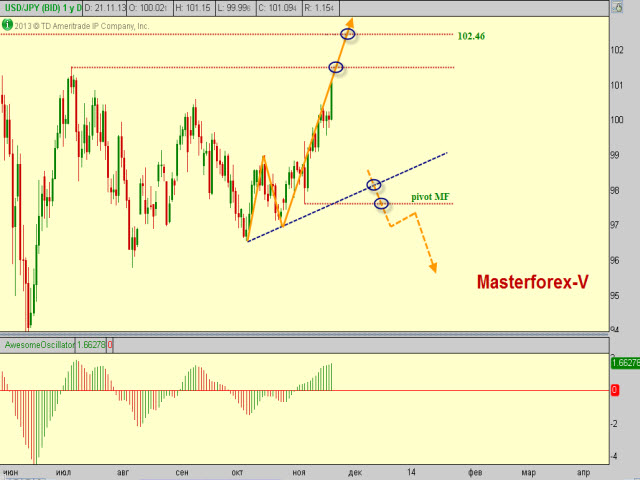
Task: Click the 95 price axis label
Action: coord(614,295)
